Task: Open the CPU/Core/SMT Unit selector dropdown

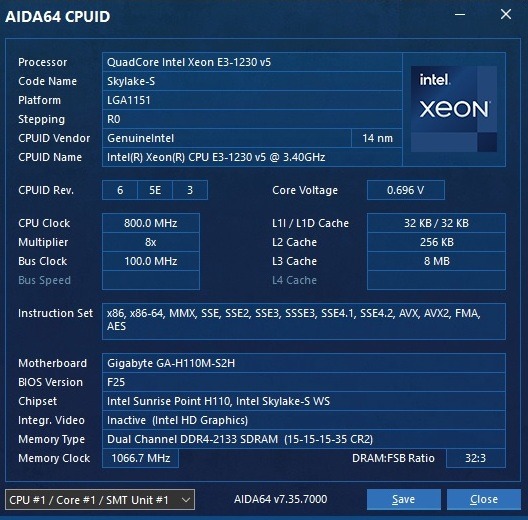Action: (100, 499)
